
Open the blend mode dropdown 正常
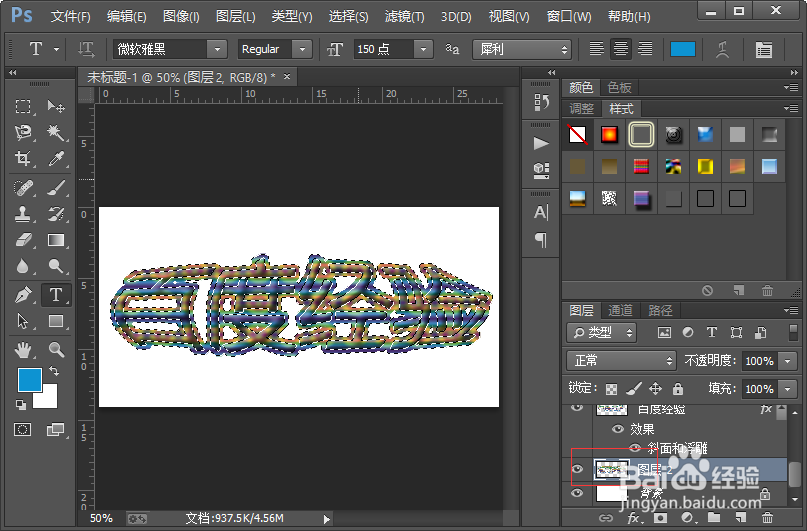tap(621, 361)
